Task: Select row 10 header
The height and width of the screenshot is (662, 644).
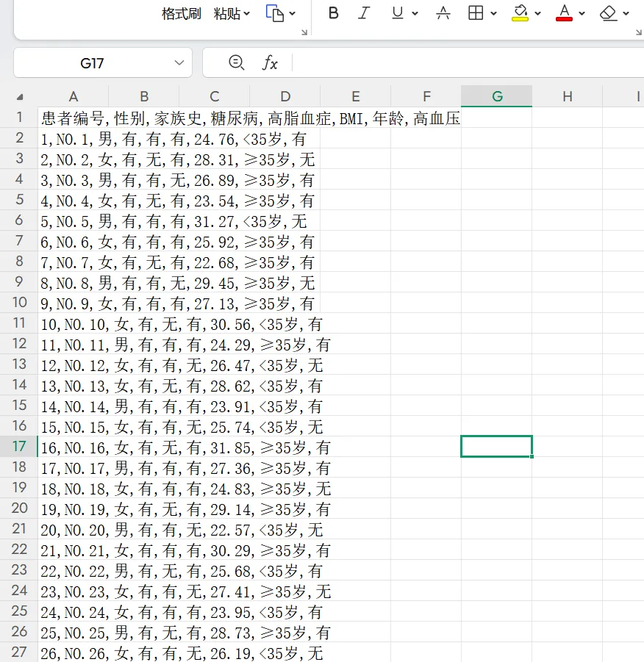Action: click(19, 302)
